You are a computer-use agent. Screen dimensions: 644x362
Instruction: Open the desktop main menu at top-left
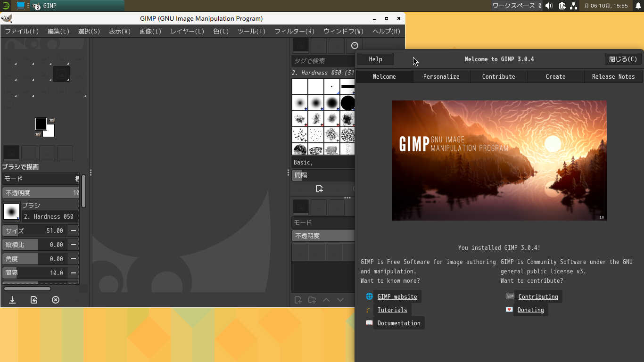click(x=6, y=6)
